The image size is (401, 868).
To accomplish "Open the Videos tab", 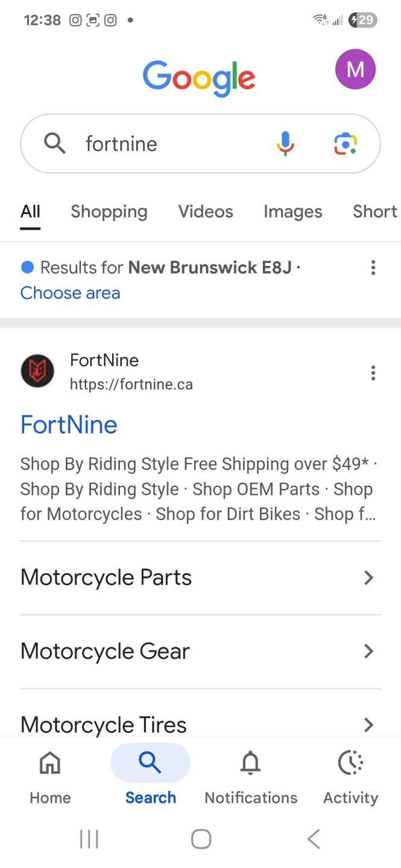I will click(205, 212).
